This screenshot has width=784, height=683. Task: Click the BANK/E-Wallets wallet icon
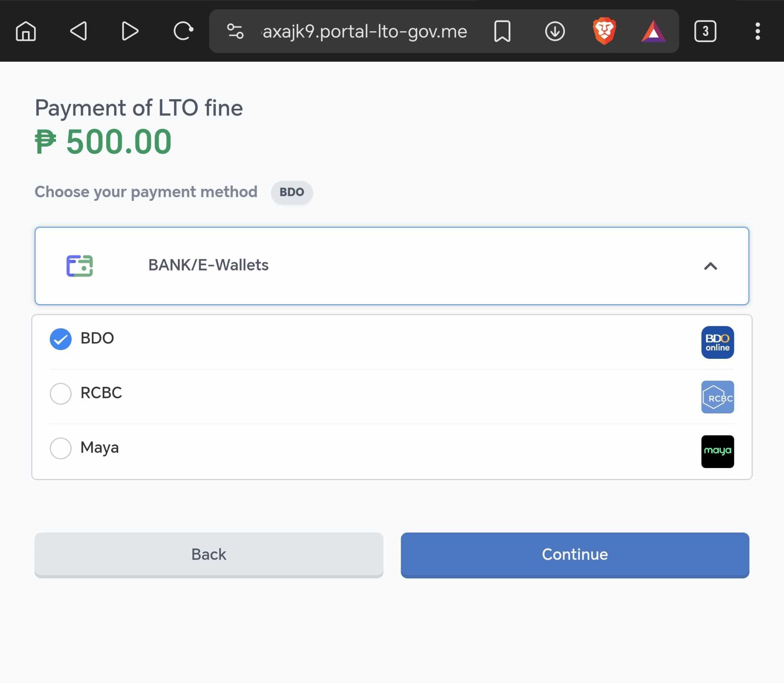point(80,266)
